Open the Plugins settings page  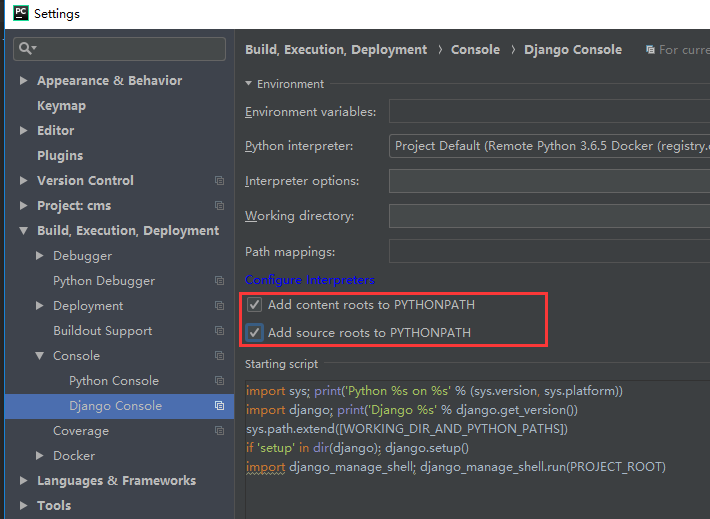[60, 155]
